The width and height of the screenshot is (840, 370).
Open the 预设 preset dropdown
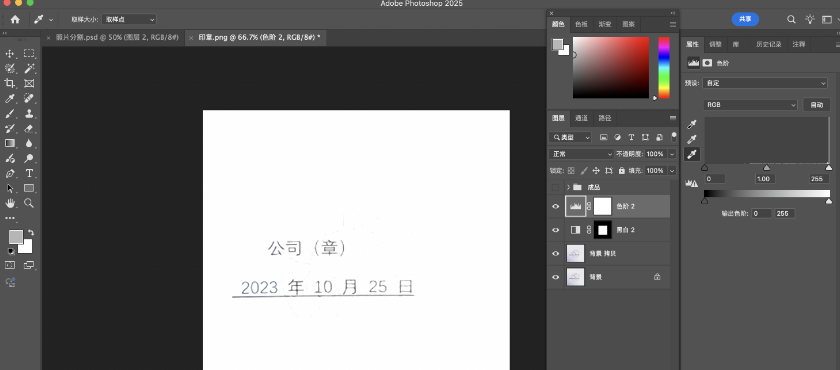[765, 84]
